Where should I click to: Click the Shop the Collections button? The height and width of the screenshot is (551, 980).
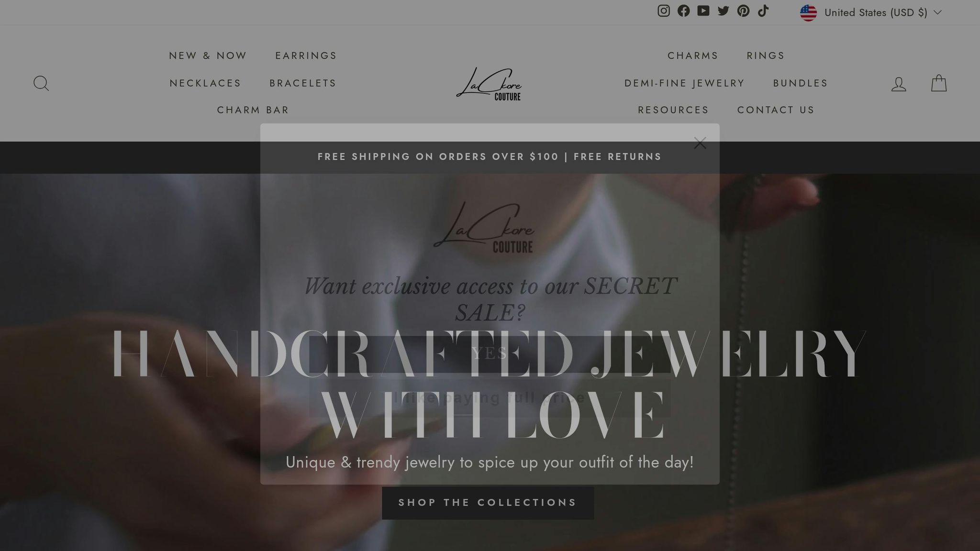click(488, 503)
